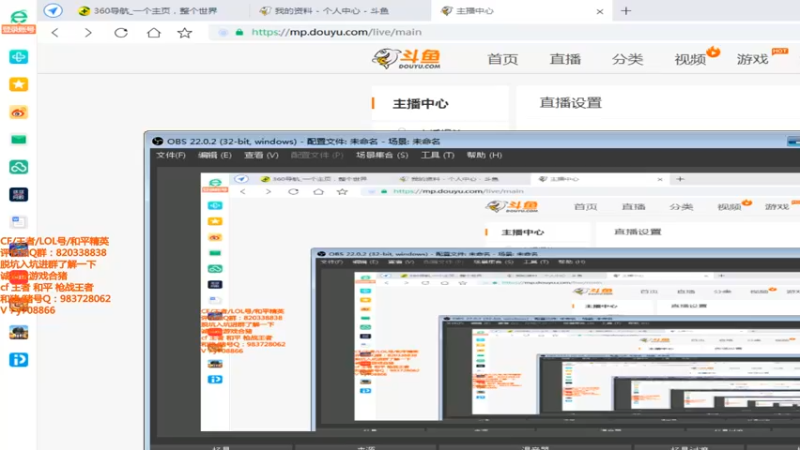Click the OBS logo in the title bar

[x=157, y=141]
